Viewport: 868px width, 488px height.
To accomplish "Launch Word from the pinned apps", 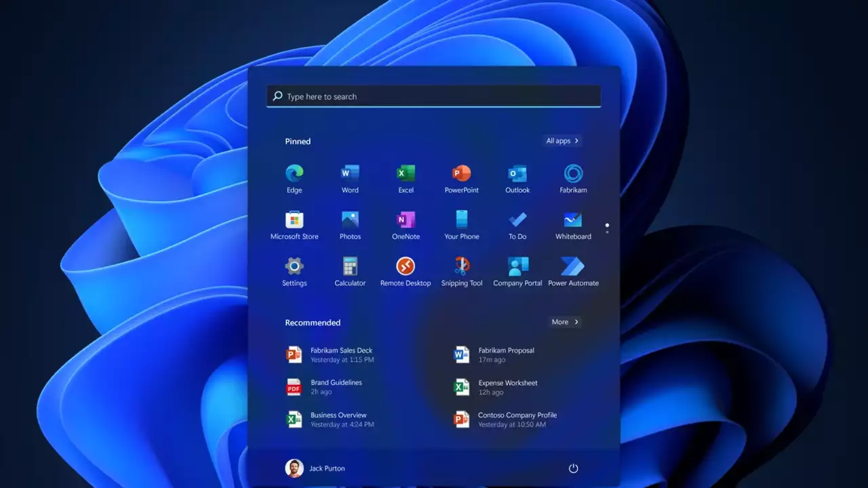I will 350,174.
